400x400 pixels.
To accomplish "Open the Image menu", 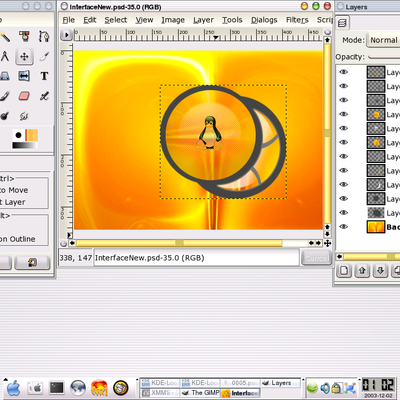I will tap(173, 20).
